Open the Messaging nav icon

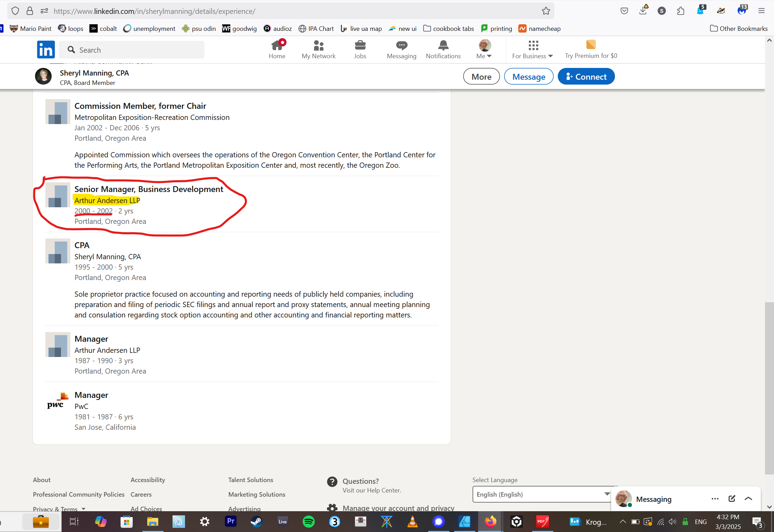(402, 50)
